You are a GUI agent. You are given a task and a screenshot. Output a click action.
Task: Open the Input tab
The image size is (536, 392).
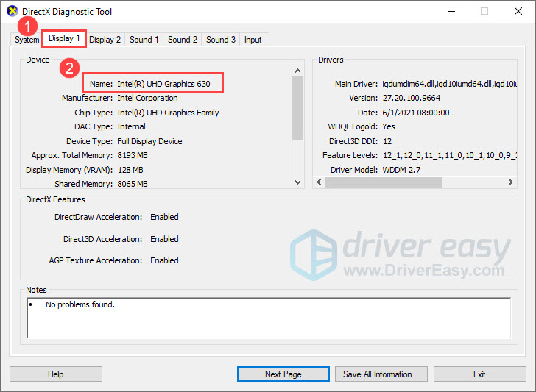click(x=253, y=40)
